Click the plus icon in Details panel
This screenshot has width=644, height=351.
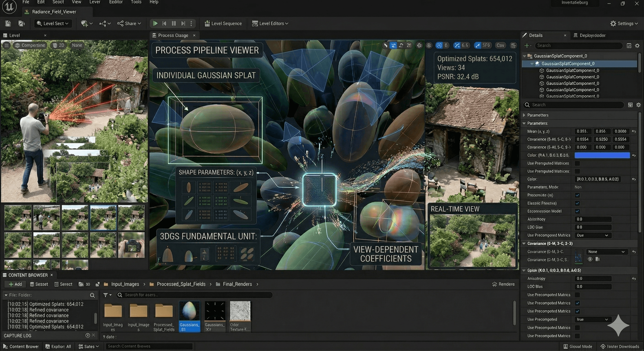tap(527, 45)
